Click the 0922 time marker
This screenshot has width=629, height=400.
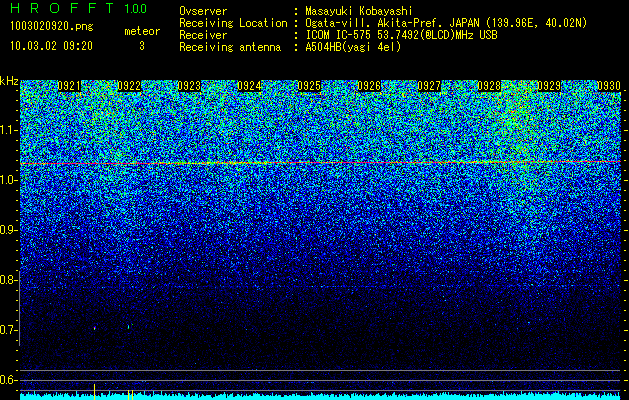tap(129, 86)
